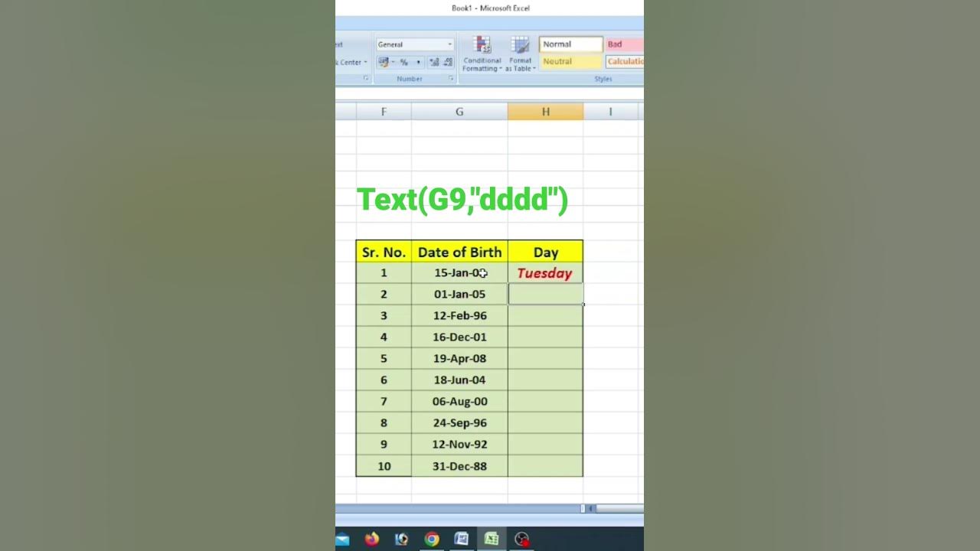Click Decrease Decimal button
This screenshot has width=980, height=551.
tap(448, 62)
